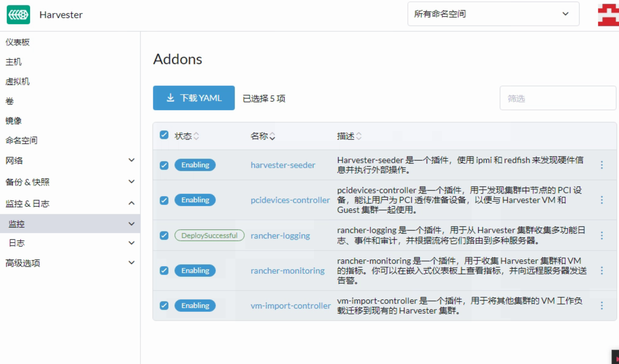Open actions menu for harvester-seeder row
This screenshot has height=364, width=619.
point(602,165)
